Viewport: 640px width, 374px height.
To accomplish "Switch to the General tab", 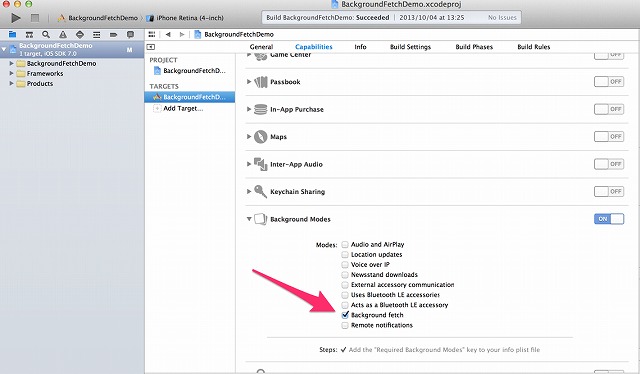I will coord(261,47).
